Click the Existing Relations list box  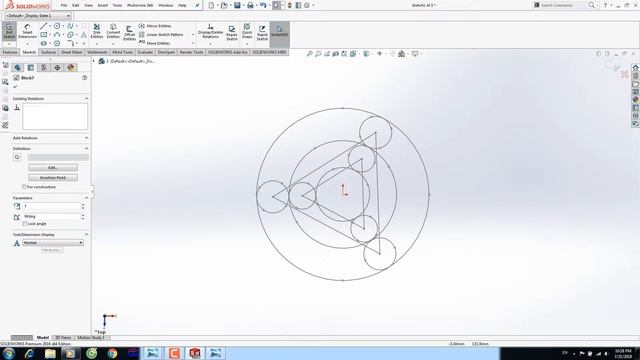55,116
